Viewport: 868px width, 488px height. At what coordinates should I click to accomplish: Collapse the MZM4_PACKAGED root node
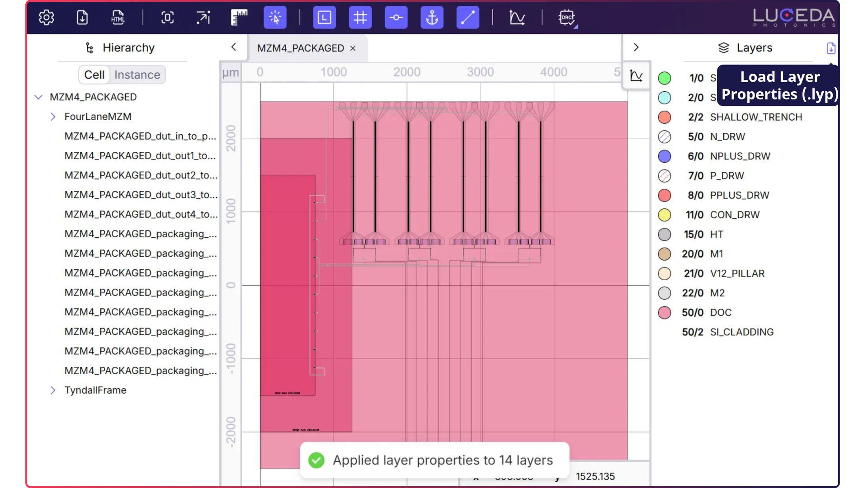[x=38, y=97]
